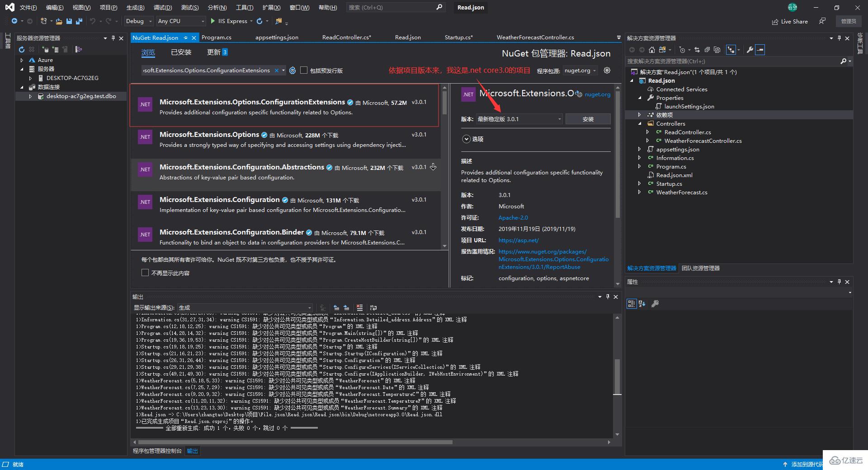Refresh Server Explorer panel

(x=21, y=49)
